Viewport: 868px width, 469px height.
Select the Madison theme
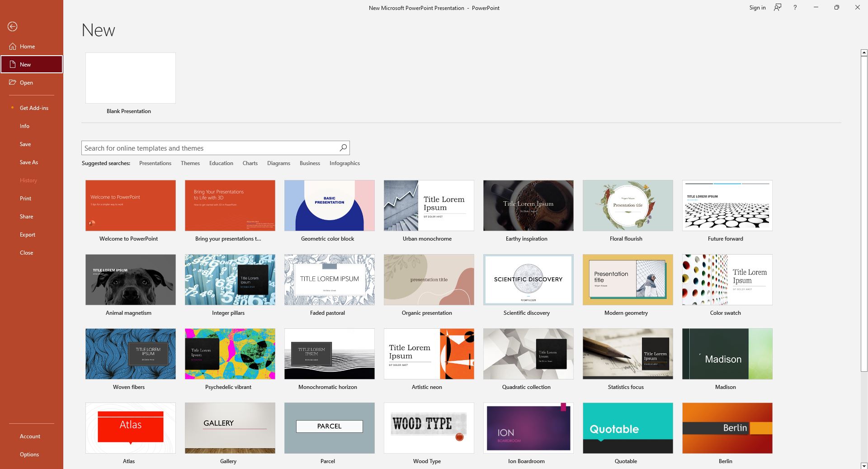(x=727, y=354)
